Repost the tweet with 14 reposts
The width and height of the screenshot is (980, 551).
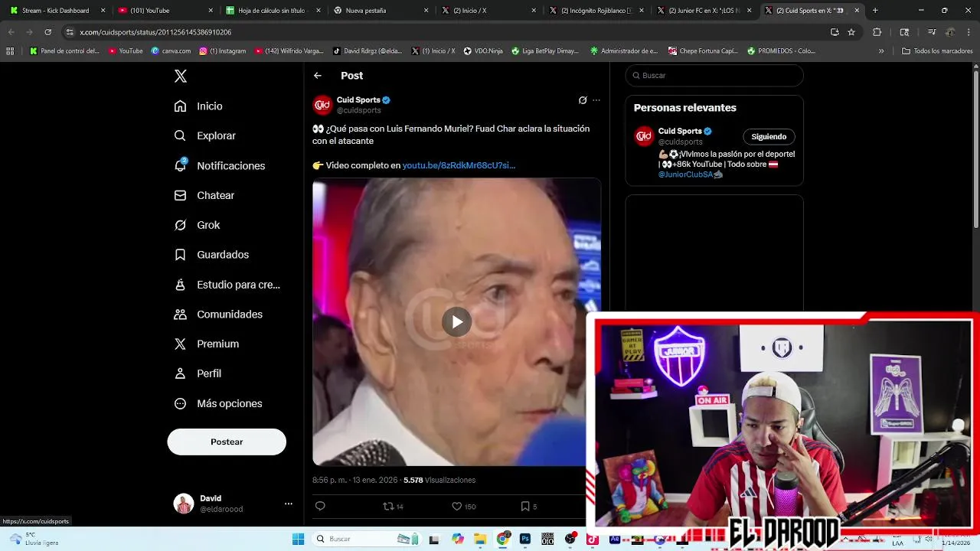pyautogui.click(x=393, y=506)
